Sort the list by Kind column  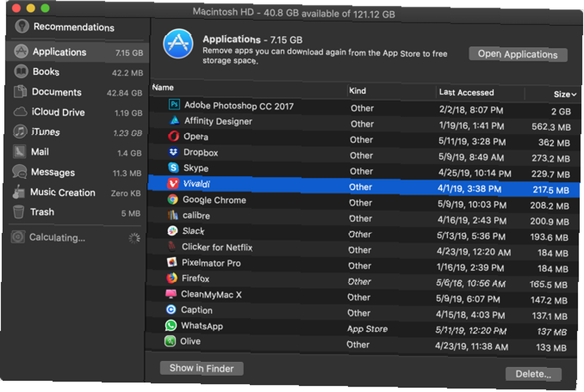pos(357,91)
